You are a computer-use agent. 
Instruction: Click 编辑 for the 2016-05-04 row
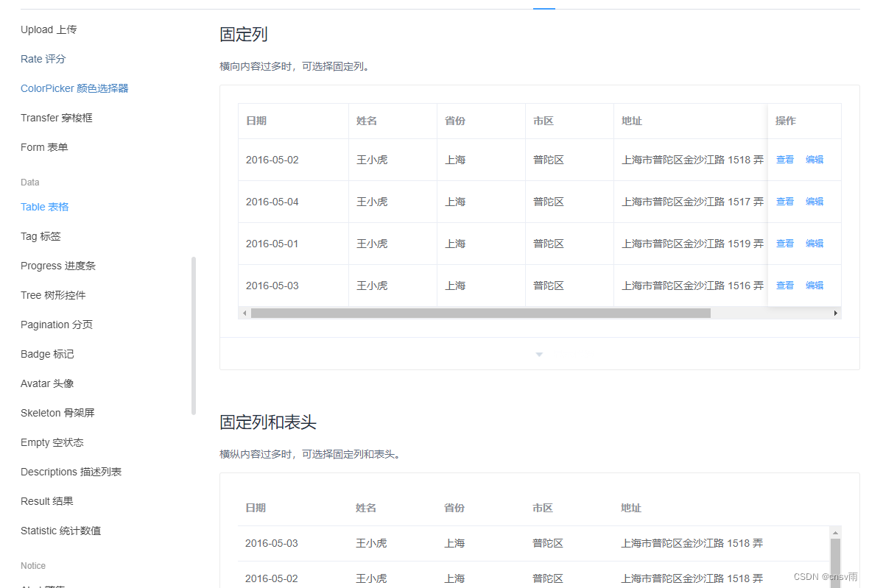point(814,202)
